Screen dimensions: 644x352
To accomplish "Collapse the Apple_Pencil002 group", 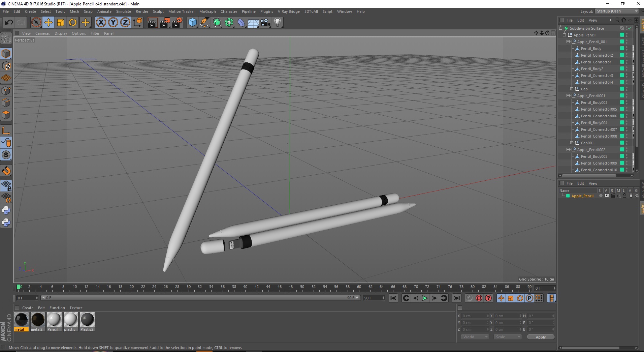I will click(568, 149).
